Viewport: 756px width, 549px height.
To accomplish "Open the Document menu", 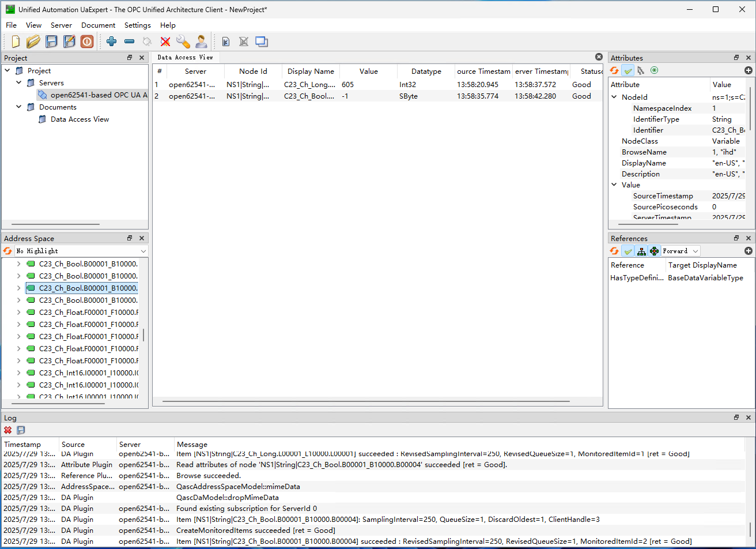I will tap(98, 25).
